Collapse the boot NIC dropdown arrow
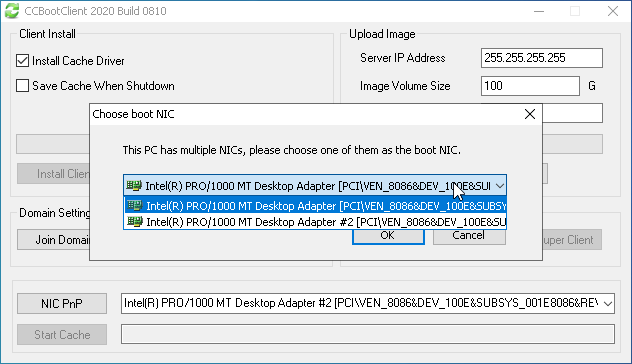 tap(500, 186)
